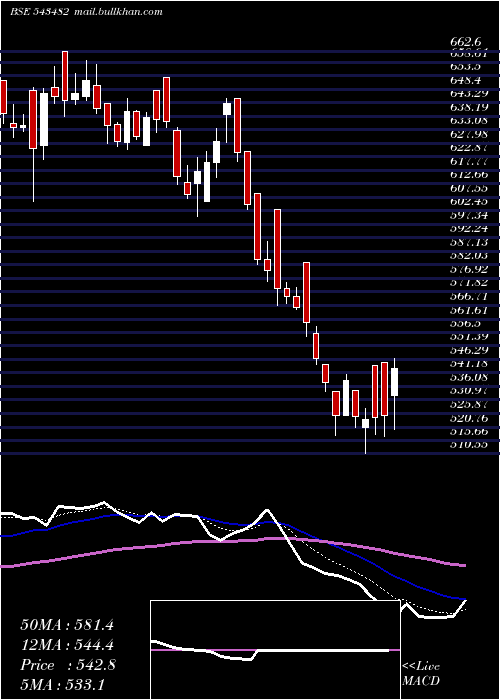Click the 566.71 axis label
The width and height of the screenshot is (500, 700).
[x=469, y=296]
